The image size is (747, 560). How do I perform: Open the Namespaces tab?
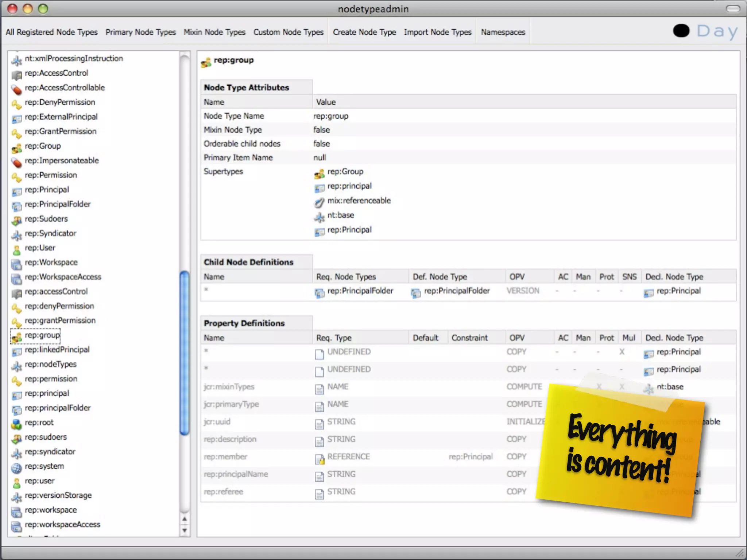tap(503, 32)
